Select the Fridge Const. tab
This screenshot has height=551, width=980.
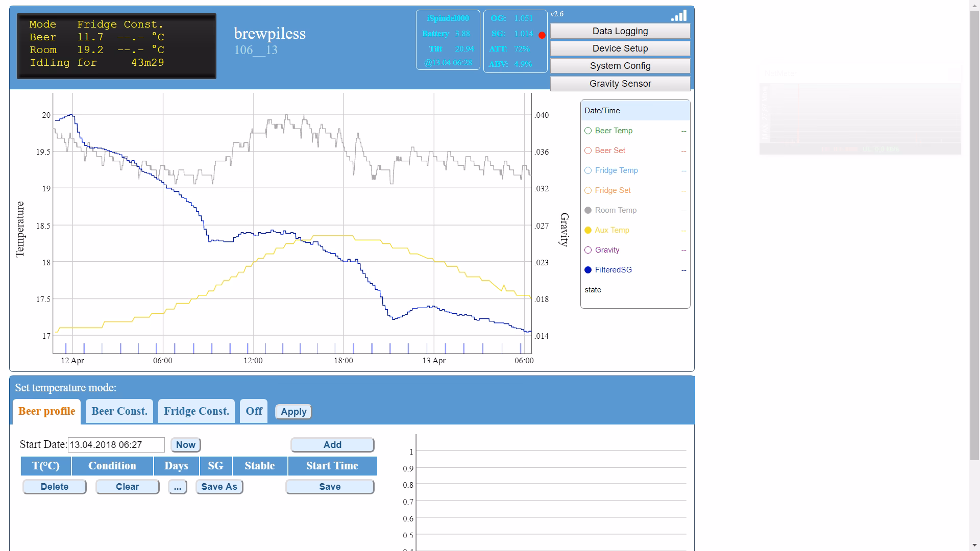click(x=197, y=411)
